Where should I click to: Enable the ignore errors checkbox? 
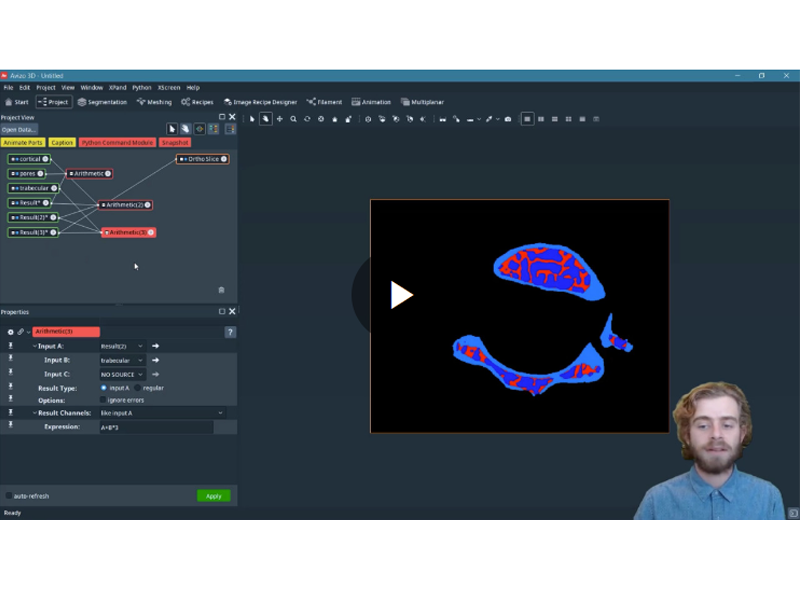pyautogui.click(x=104, y=400)
